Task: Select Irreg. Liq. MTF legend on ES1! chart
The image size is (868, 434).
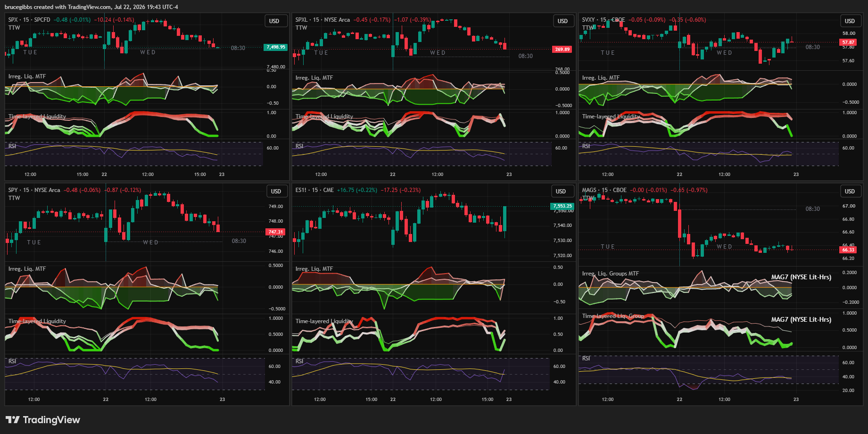Action: pyautogui.click(x=314, y=269)
